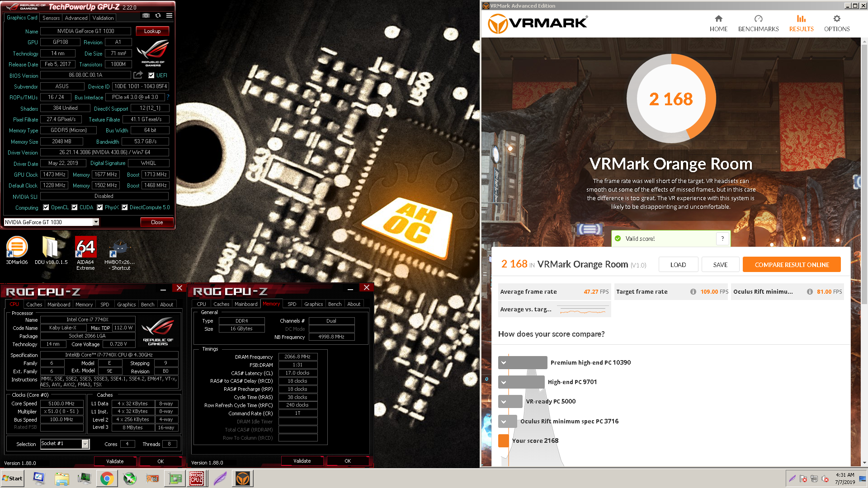This screenshot has height=488, width=868.
Task: Switch to the GPU-Z Validation tab
Action: click(103, 18)
